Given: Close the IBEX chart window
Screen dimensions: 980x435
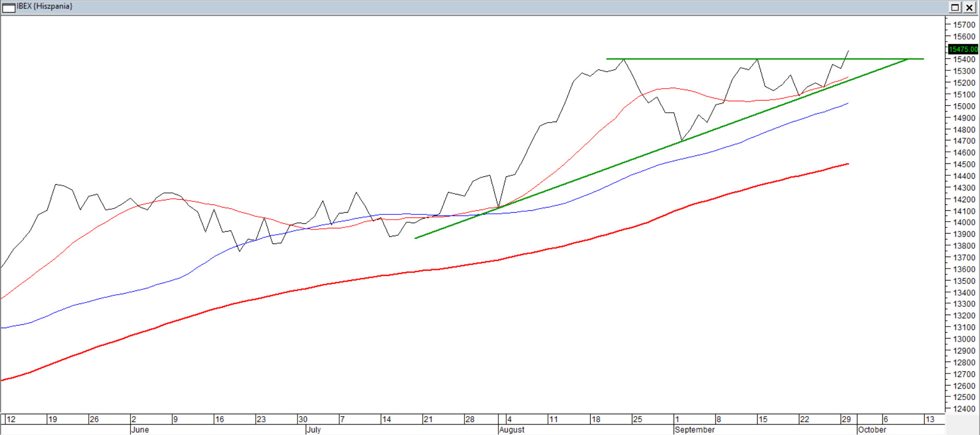Looking at the screenshot, I should pos(969,7).
